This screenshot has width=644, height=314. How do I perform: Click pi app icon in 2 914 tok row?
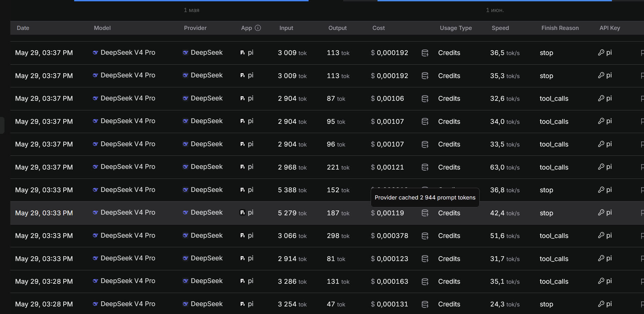coord(242,258)
